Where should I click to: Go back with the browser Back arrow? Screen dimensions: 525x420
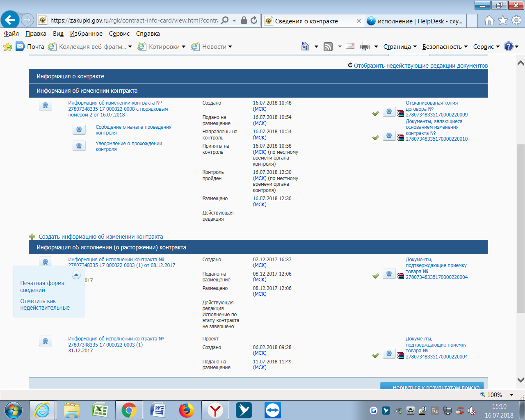pyautogui.click(x=10, y=19)
